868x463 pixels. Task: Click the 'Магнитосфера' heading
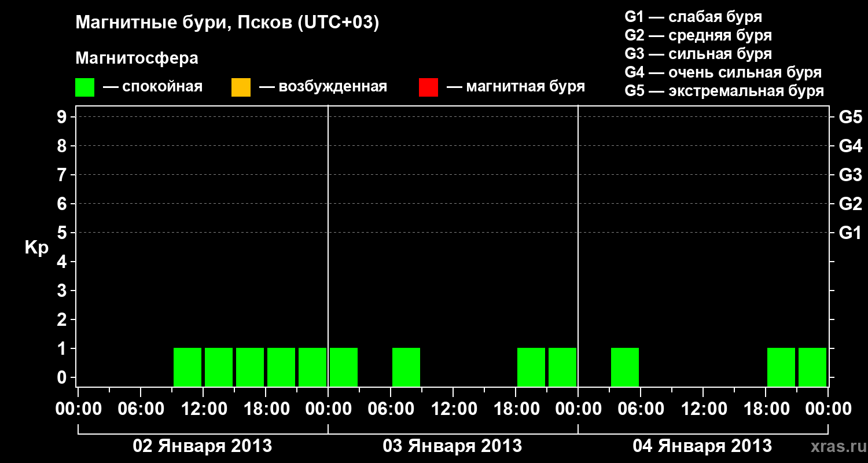coord(137,58)
